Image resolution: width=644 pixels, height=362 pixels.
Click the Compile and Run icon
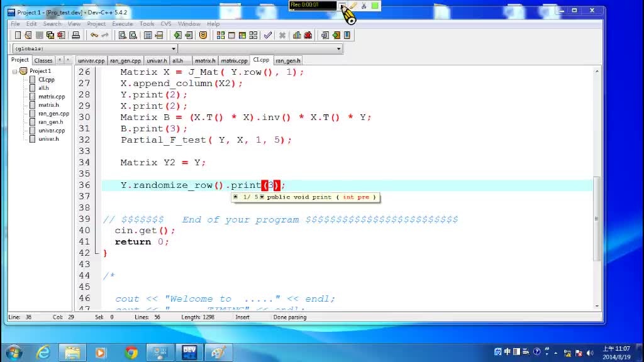[x=242, y=35]
